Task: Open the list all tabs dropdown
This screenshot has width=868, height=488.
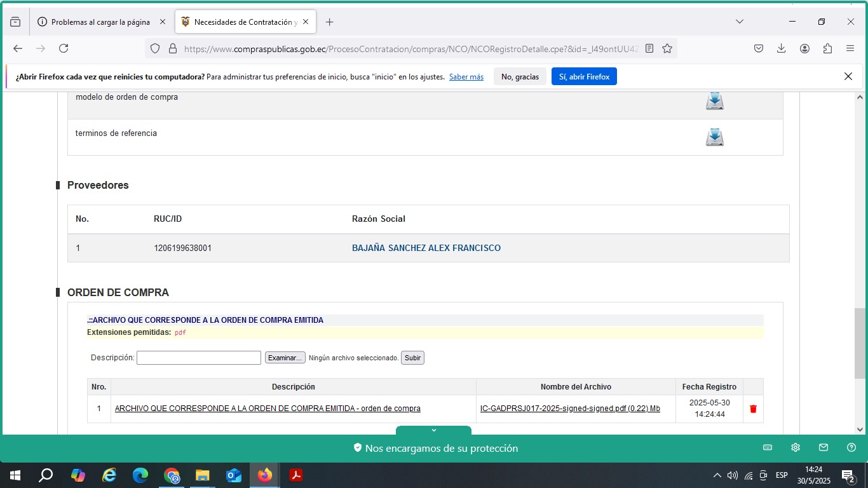Action: pos(740,22)
